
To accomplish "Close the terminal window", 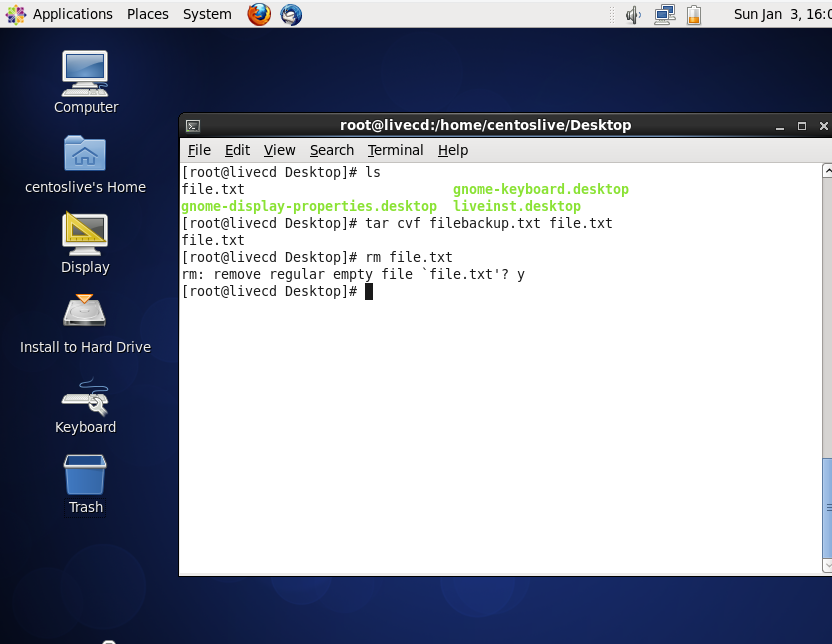I will [x=824, y=126].
